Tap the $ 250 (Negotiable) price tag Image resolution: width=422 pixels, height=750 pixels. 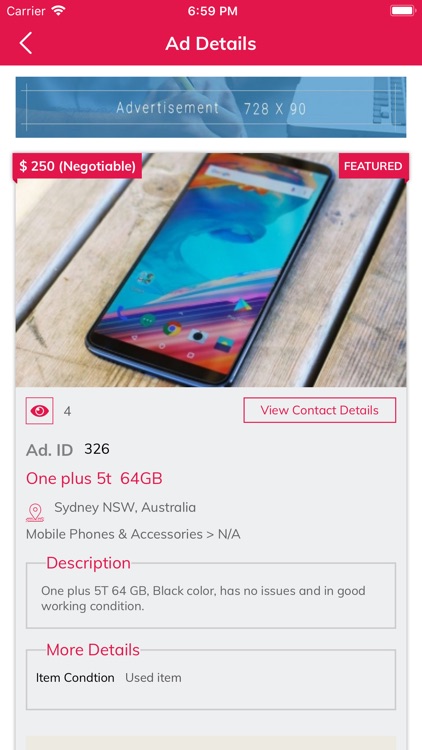point(77,166)
